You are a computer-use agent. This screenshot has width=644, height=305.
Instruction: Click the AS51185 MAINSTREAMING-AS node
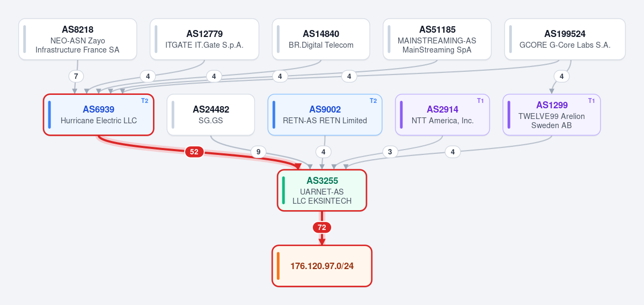[x=437, y=39]
